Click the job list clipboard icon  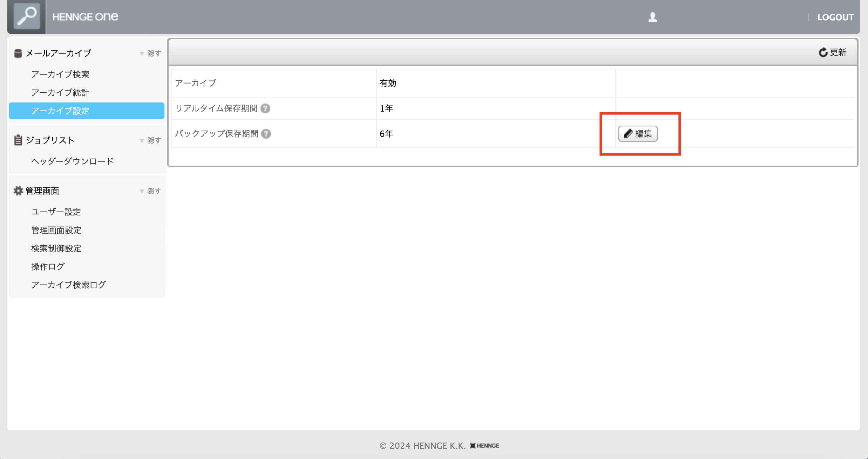pyautogui.click(x=18, y=140)
